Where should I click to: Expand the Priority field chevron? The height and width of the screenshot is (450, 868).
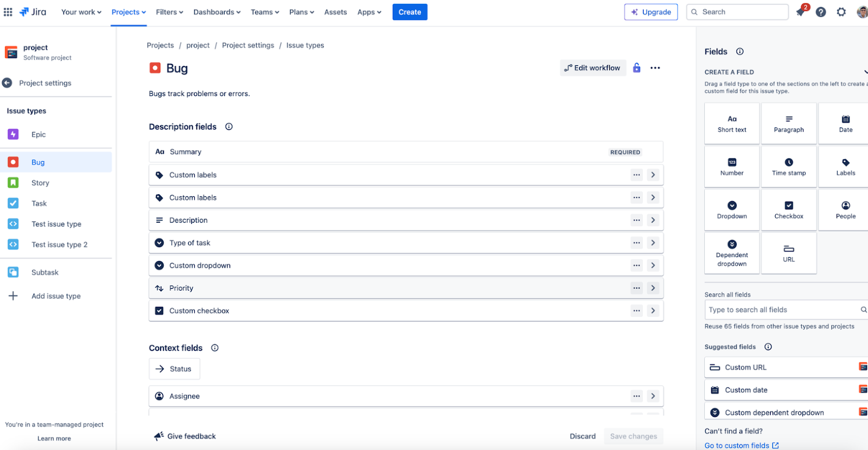pos(653,288)
